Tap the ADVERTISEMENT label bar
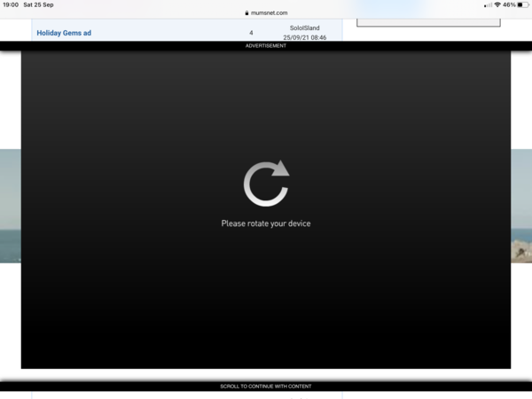The width and height of the screenshot is (532, 399). (x=266, y=46)
